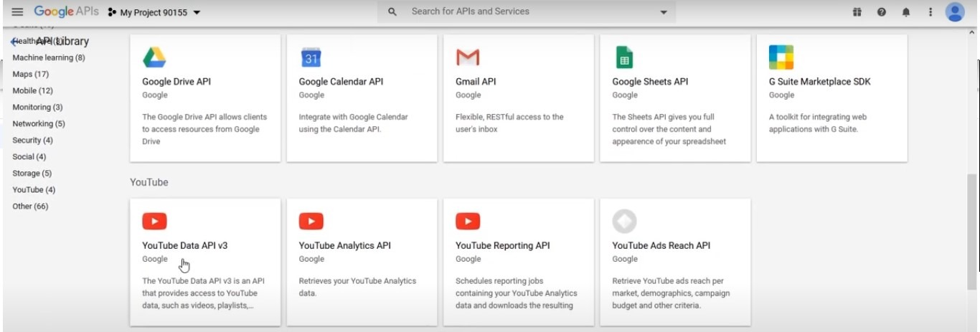Click the Gmail API description text
This screenshot has width=980, height=332.
point(509,123)
